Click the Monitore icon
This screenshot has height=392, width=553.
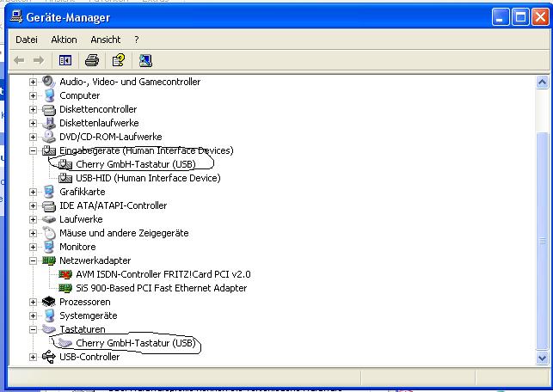[x=49, y=247]
